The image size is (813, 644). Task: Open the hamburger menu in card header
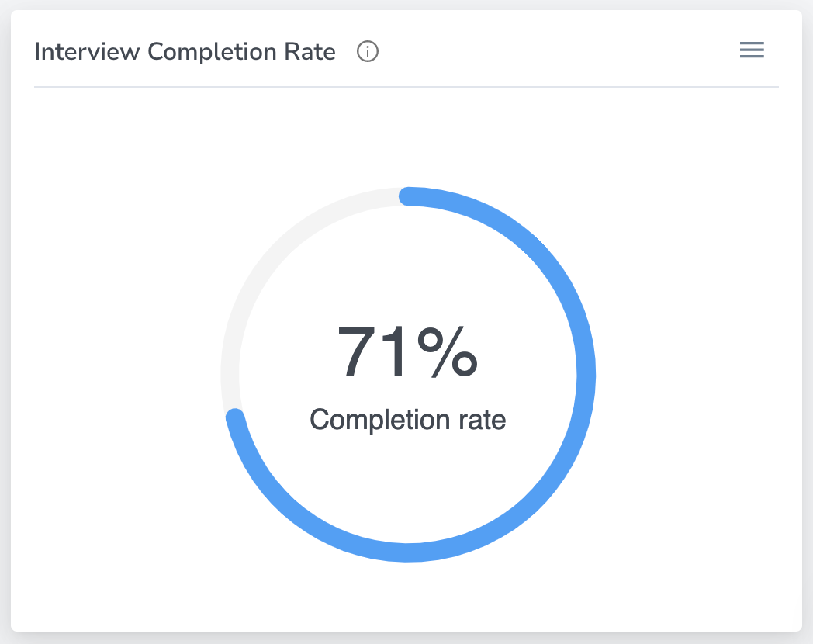point(752,51)
